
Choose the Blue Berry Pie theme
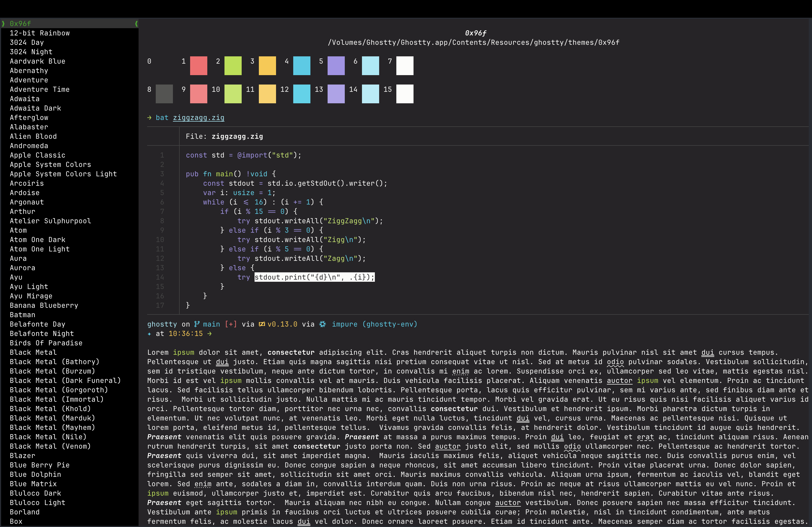tap(39, 465)
